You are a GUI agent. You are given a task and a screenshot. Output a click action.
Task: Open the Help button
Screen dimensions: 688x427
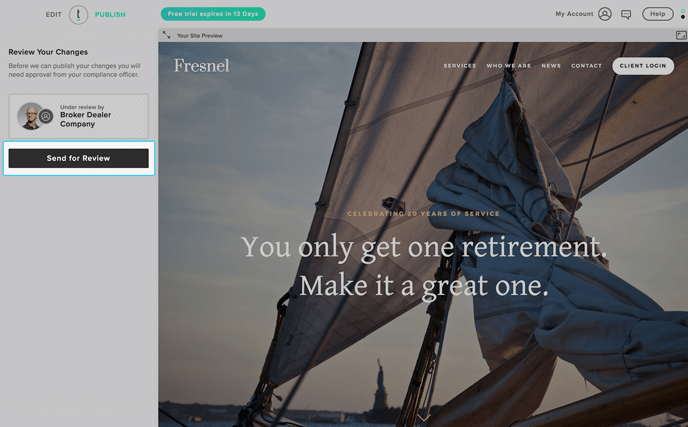657,14
